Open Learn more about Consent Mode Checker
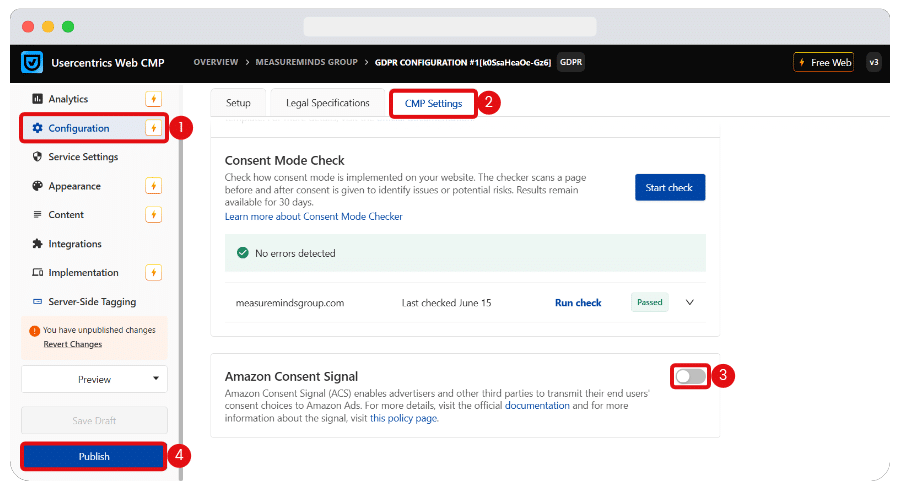Viewport: 900px width, 489px height. click(x=313, y=216)
